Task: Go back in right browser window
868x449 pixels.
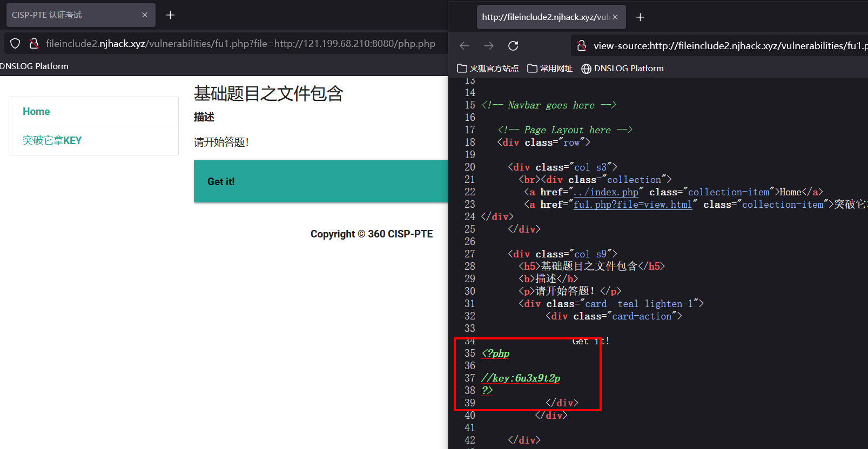Action: [x=465, y=46]
